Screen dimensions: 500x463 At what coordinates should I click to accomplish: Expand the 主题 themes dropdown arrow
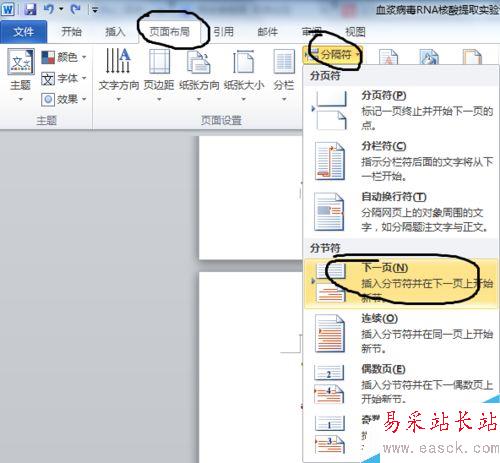21,99
